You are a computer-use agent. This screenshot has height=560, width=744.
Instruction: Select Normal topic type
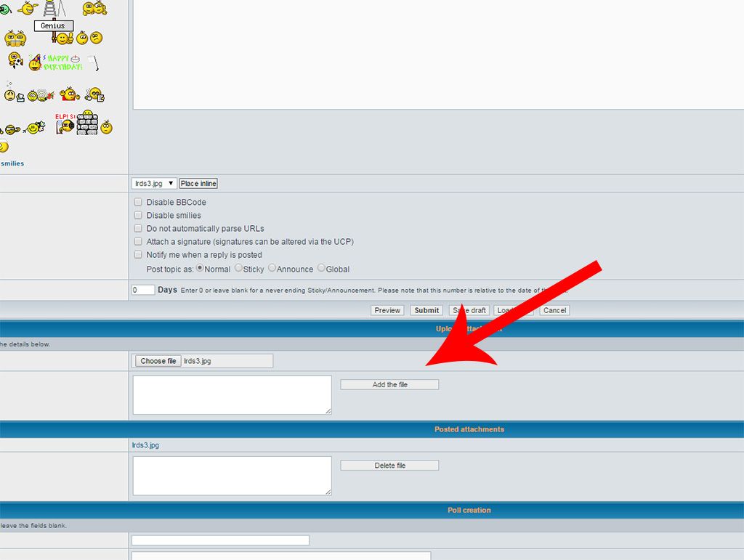point(201,268)
